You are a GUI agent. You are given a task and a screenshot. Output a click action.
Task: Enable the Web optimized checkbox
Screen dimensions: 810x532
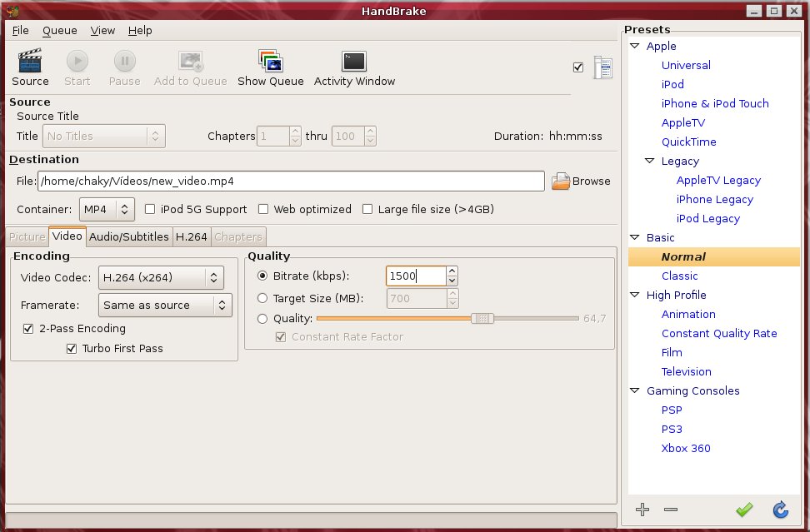pos(263,209)
